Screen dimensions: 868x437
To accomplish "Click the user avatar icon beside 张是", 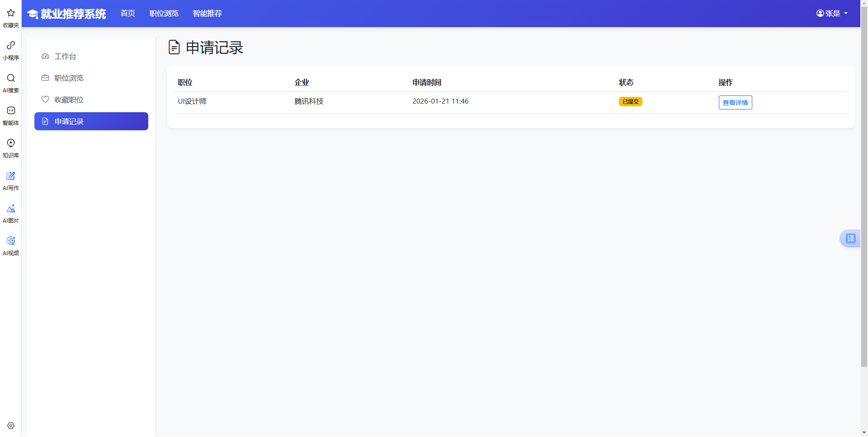I will point(820,13).
